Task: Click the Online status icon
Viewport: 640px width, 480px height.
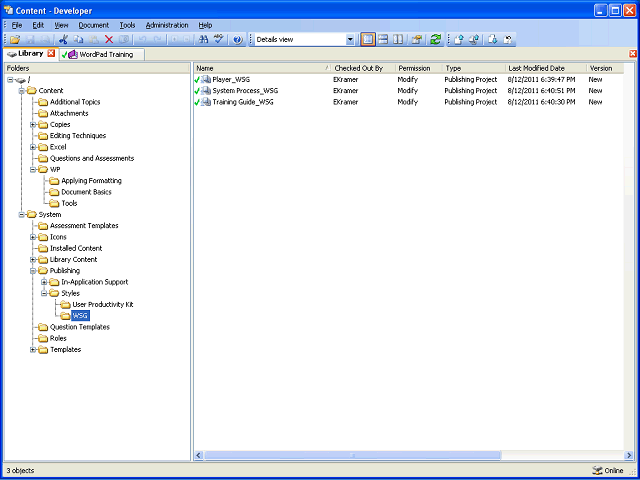Action: (597, 470)
